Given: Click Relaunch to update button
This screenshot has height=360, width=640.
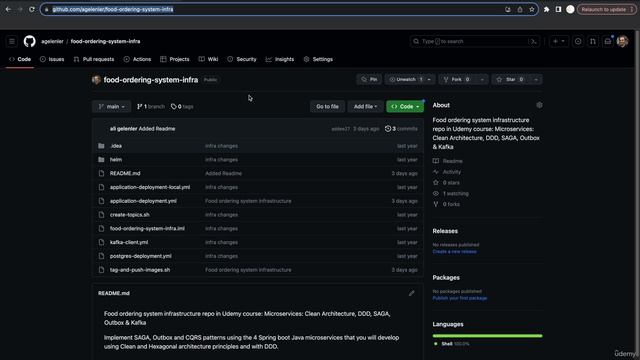Looking at the screenshot, I should (x=607, y=9).
